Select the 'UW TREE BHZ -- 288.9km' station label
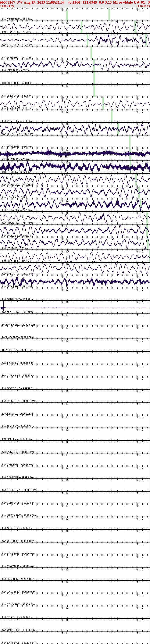The width and height of the screenshot is (150, 644). click(x=17, y=20)
